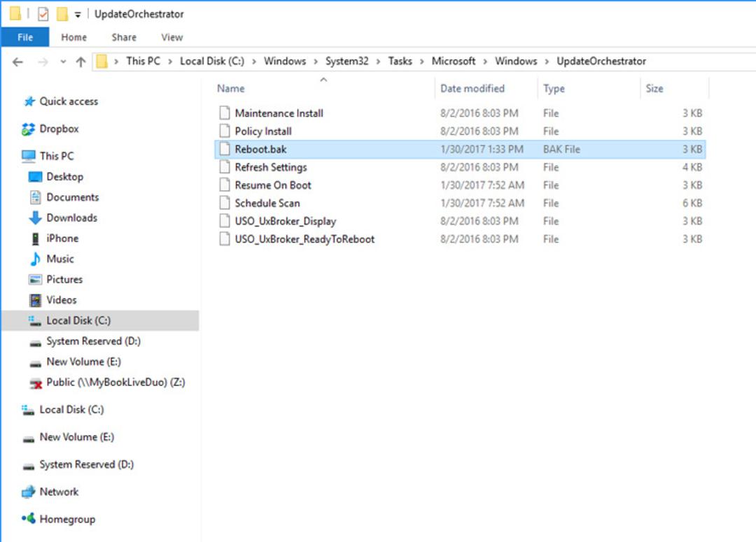Click the Pictures folder icon
Viewport: 756px width, 542px height.
(x=35, y=280)
